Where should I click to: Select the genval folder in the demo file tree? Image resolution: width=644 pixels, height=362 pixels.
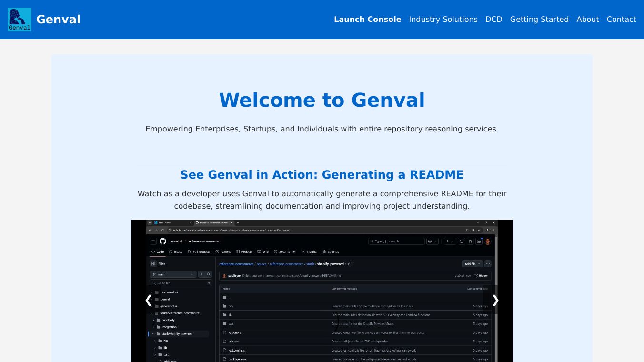pos(165,299)
